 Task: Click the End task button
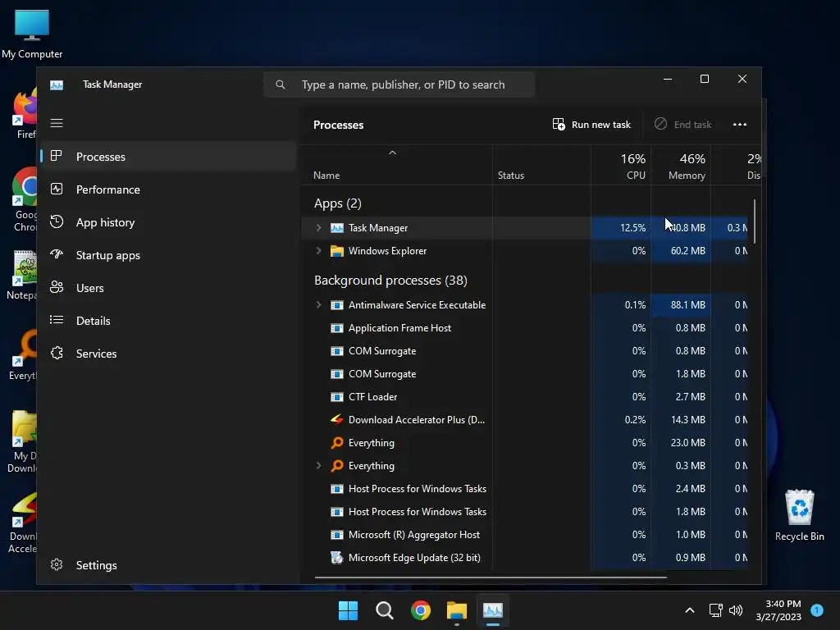(682, 125)
